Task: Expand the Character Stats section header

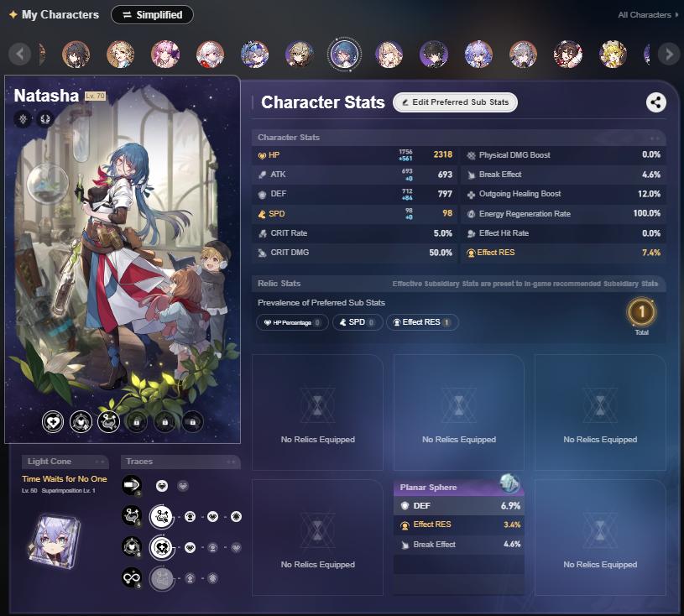Action: point(458,138)
